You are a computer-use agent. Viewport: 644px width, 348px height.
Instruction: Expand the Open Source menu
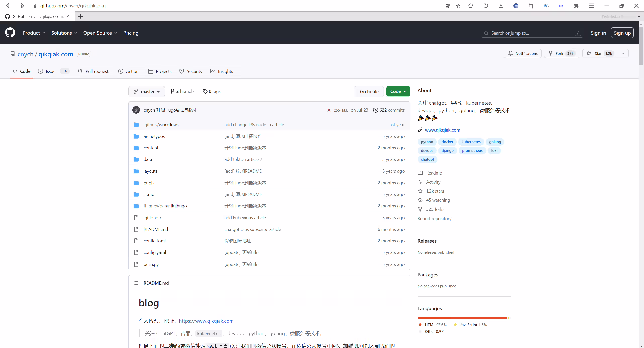click(x=100, y=33)
